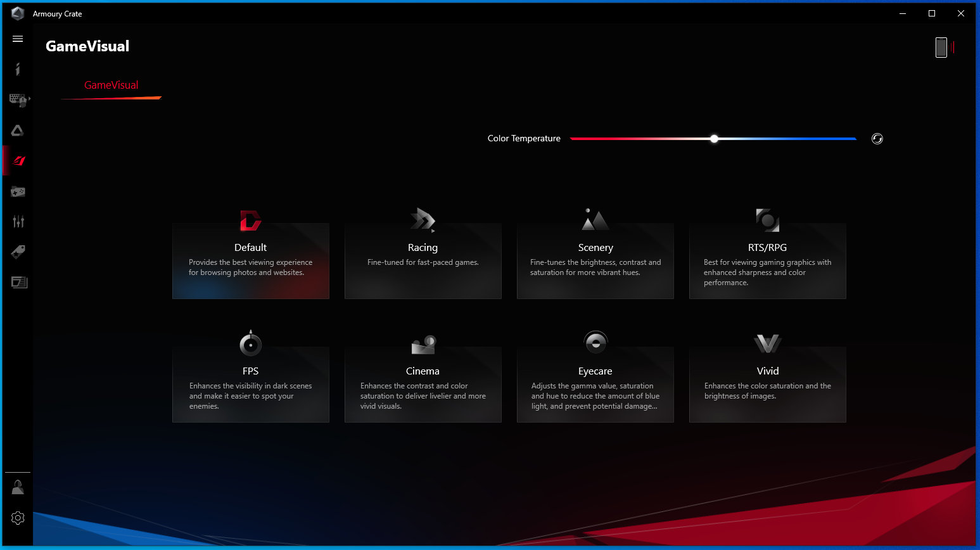Image resolution: width=980 pixels, height=550 pixels.
Task: Click the Color Temperature slider handle
Action: (x=714, y=139)
